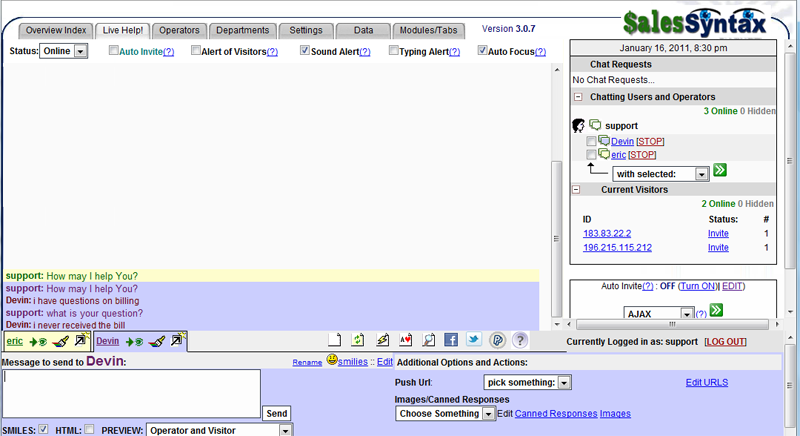
Task: Click the Facebook icon in the toolbar
Action: point(451,340)
